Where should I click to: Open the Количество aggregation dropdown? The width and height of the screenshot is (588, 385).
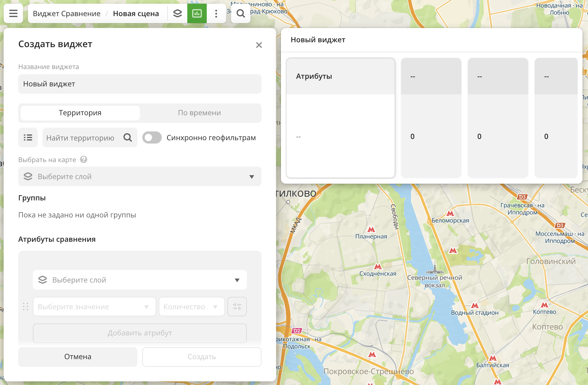click(192, 307)
